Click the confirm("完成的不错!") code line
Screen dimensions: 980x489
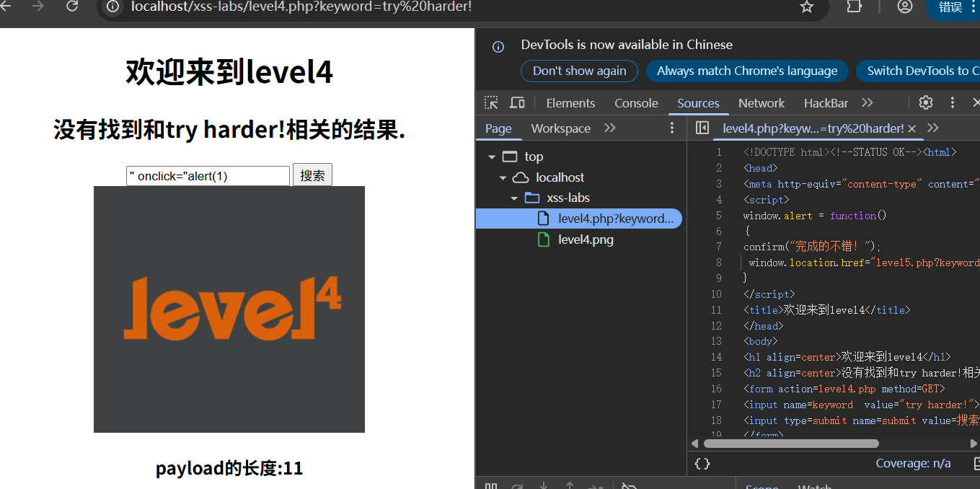pos(812,247)
